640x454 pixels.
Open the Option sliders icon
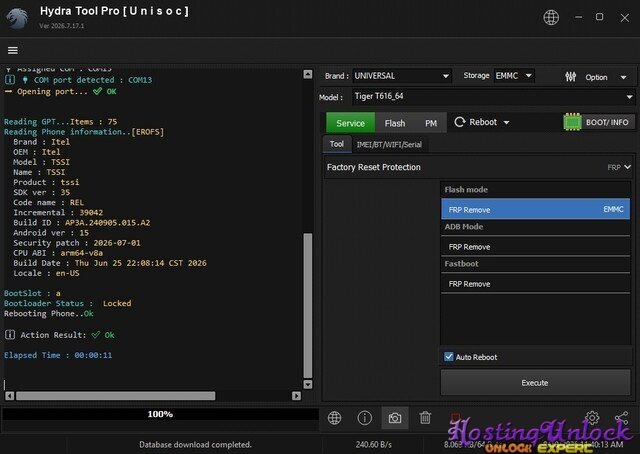(x=571, y=77)
